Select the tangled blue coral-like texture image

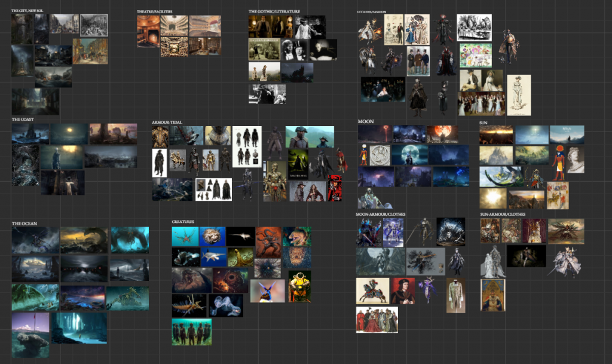(x=25, y=166)
